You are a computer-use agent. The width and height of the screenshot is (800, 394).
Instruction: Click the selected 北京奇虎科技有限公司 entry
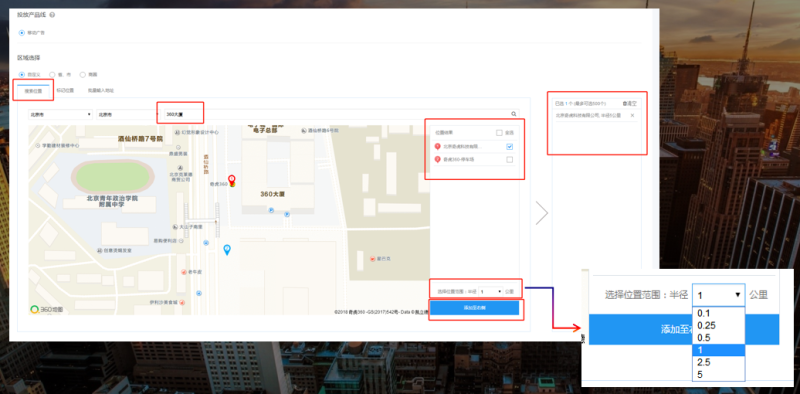pos(588,116)
